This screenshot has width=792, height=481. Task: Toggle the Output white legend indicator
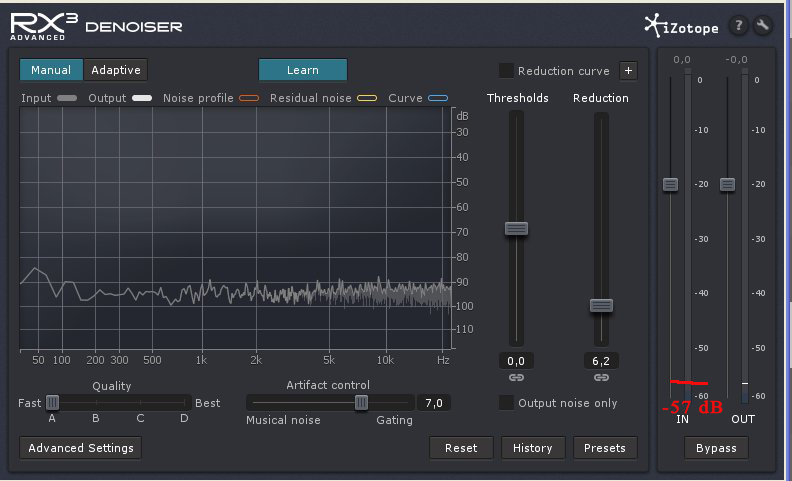pyautogui.click(x=142, y=98)
